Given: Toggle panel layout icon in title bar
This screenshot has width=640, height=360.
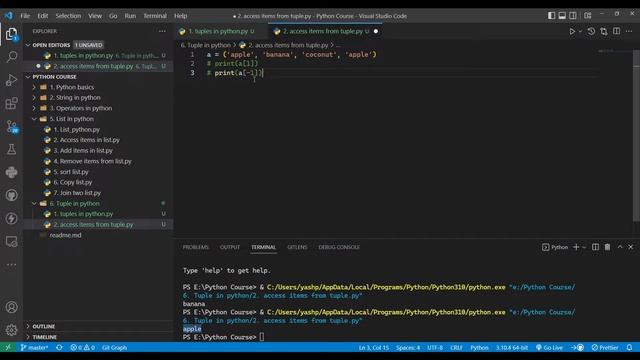Looking at the screenshot, I should point(562,16).
